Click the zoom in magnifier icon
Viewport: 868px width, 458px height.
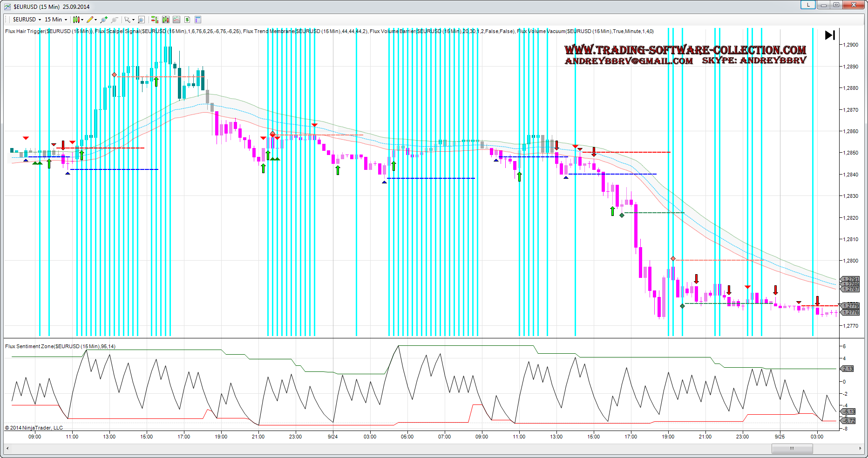pyautogui.click(x=103, y=20)
